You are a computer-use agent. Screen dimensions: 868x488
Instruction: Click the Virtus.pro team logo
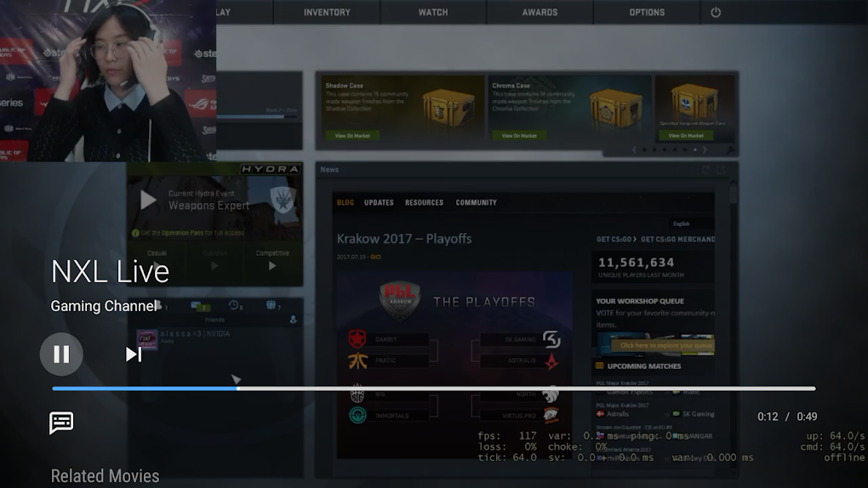tap(551, 415)
